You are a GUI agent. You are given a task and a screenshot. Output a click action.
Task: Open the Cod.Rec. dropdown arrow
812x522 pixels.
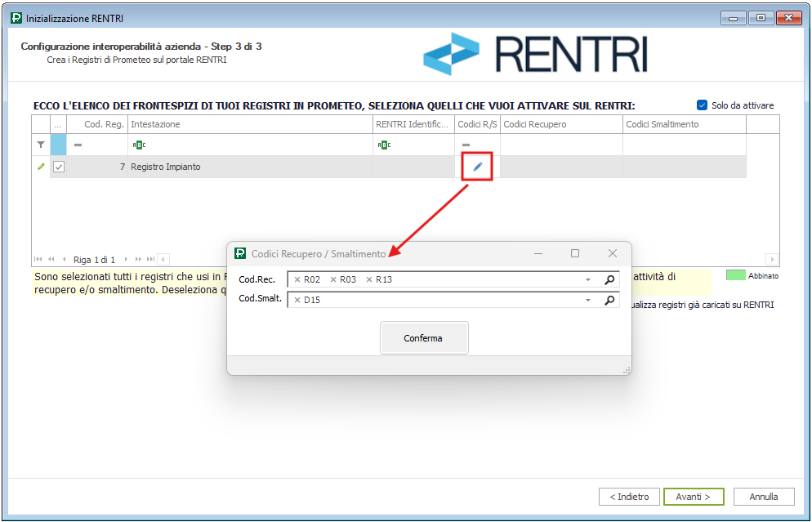pos(588,280)
